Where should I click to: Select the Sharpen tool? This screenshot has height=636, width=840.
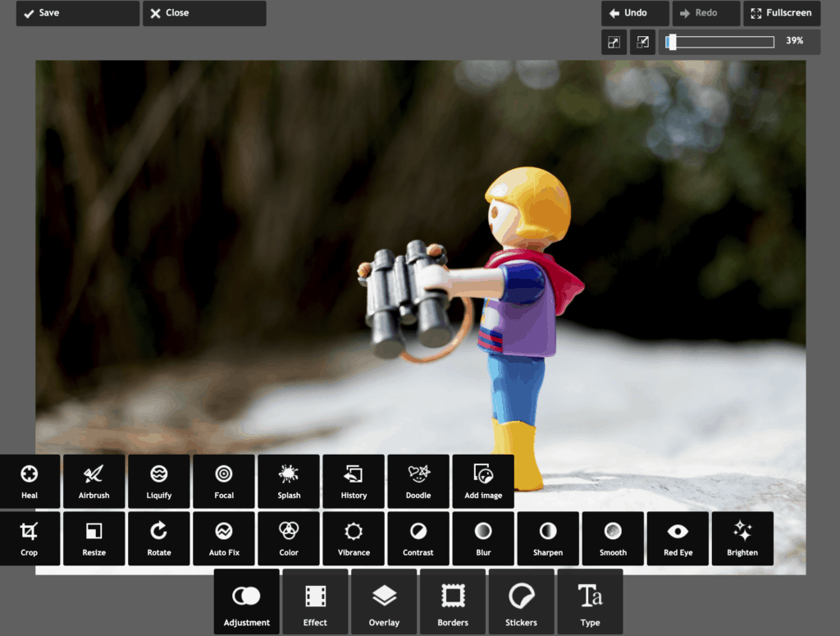point(548,538)
